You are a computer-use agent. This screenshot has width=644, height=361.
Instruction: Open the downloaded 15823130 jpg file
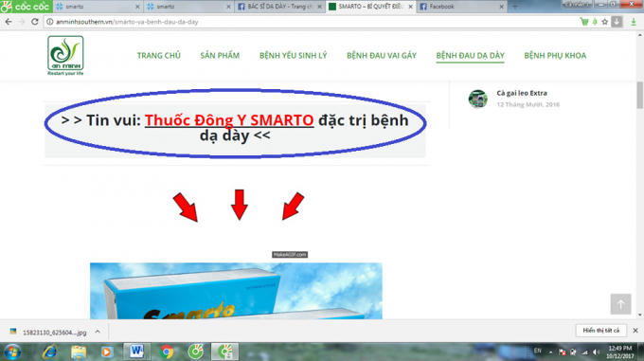click(48, 332)
